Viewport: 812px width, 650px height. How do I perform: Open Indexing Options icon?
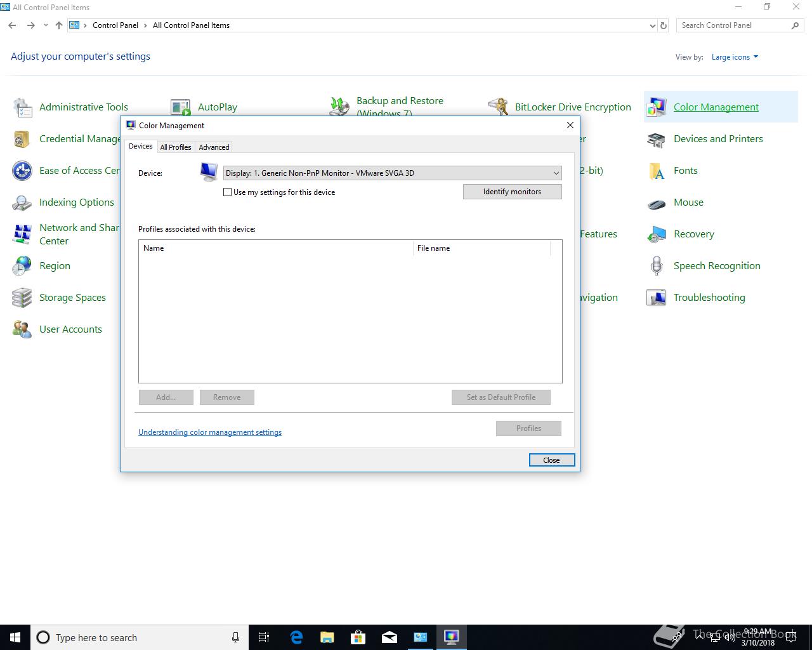pos(22,202)
